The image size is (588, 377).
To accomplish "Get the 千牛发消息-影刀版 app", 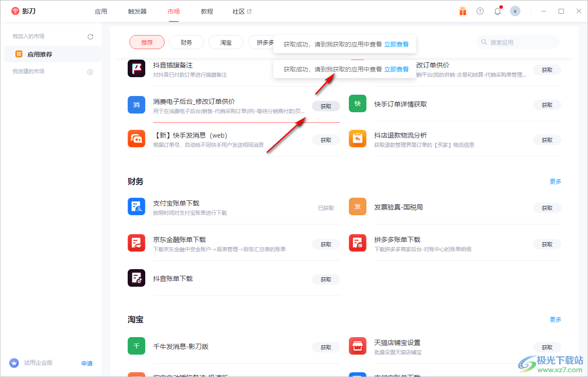I will point(326,347).
